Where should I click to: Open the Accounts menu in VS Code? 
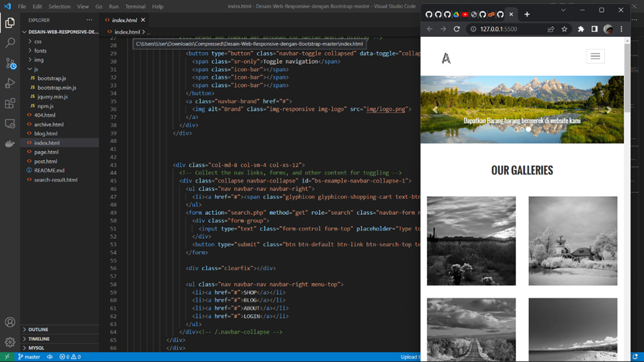point(10,322)
